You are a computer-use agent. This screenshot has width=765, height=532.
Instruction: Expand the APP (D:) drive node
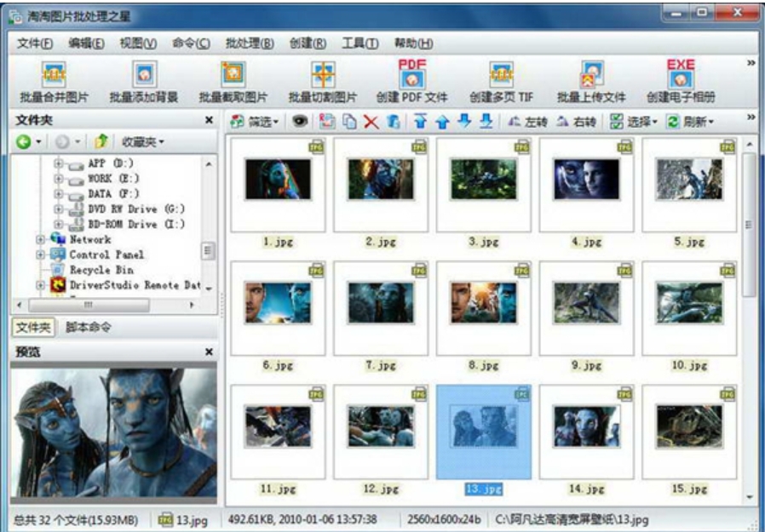(58, 163)
